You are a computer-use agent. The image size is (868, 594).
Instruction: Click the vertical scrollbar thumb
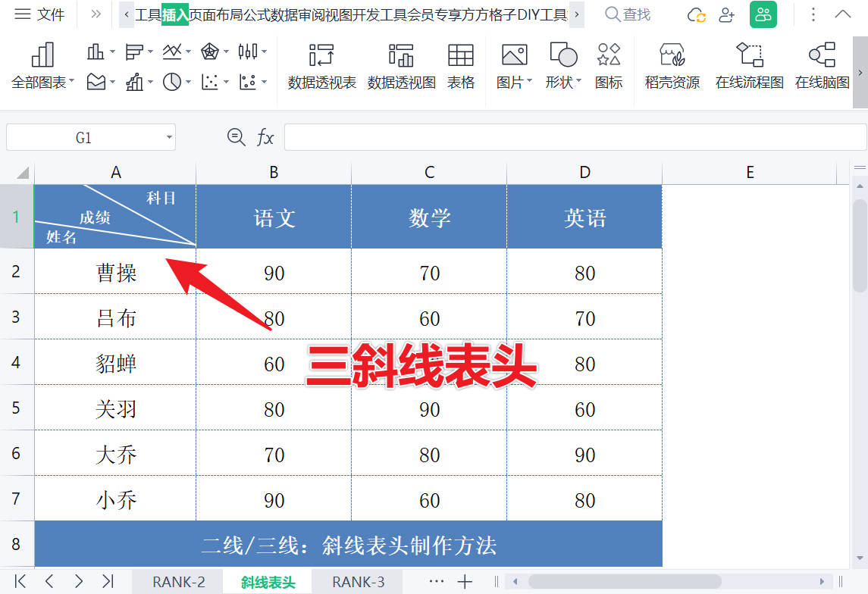point(860,245)
